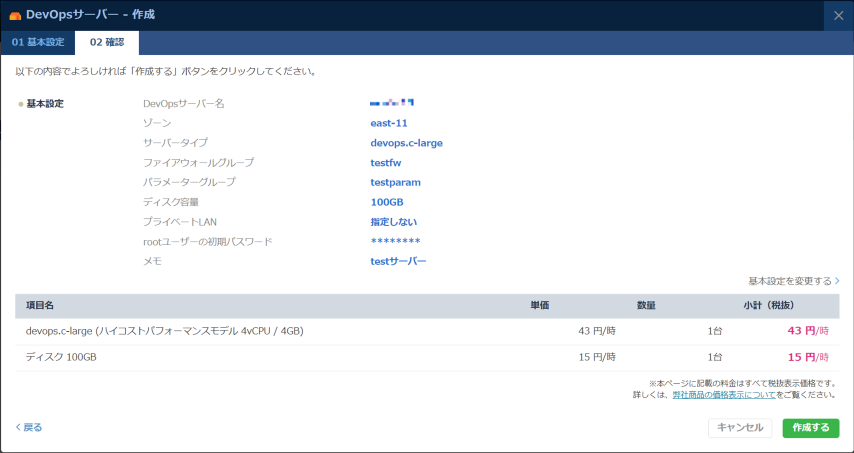Click the 15 円/時 unit price cell
The width and height of the screenshot is (854, 453).
pyautogui.click(x=597, y=357)
